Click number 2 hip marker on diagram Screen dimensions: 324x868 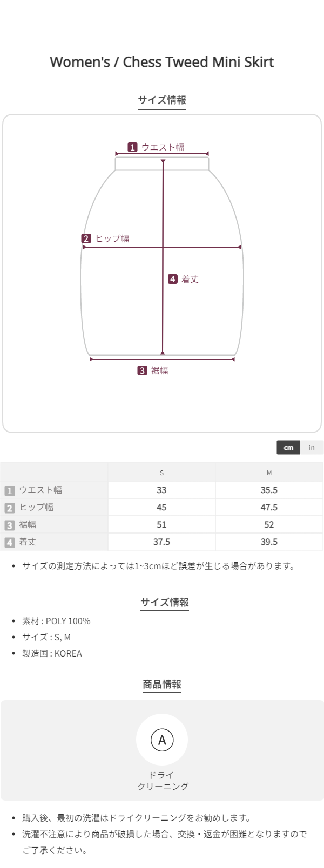(86, 238)
